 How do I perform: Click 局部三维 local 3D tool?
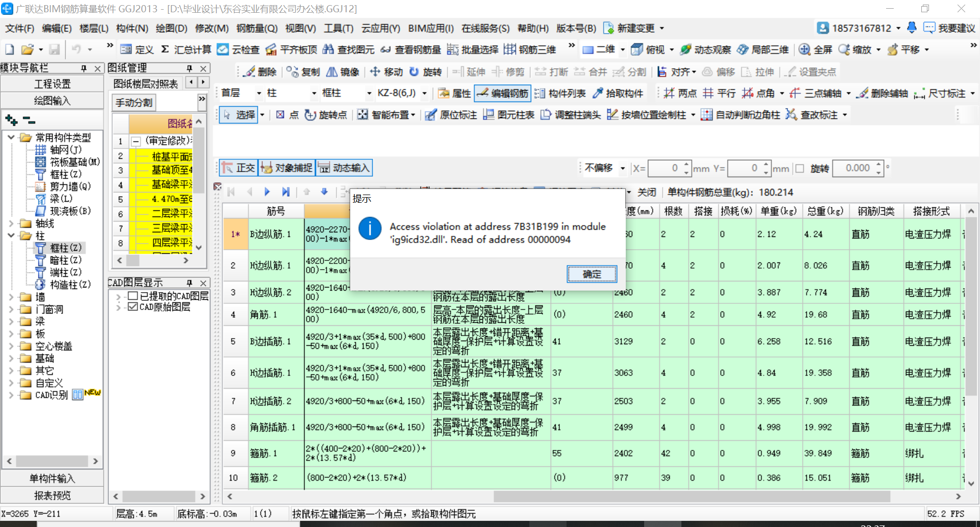(763, 49)
